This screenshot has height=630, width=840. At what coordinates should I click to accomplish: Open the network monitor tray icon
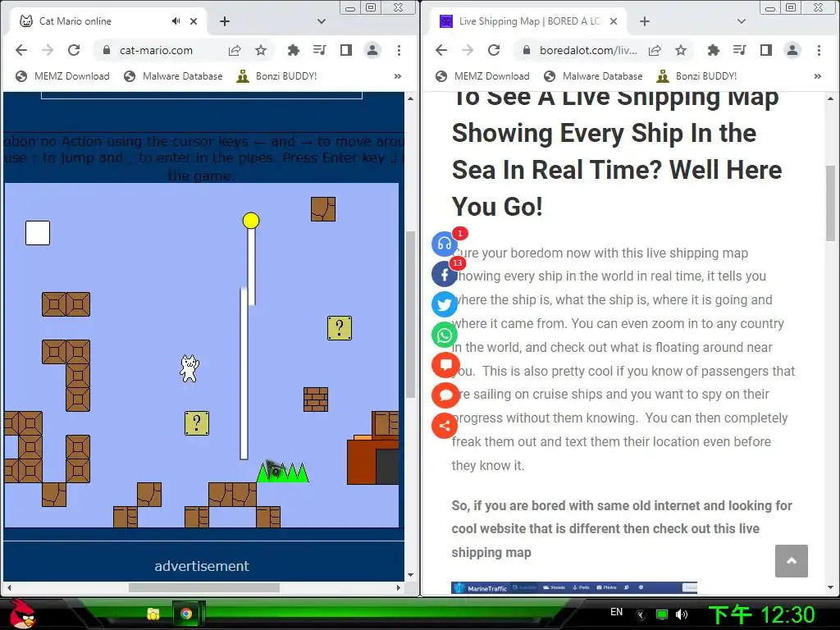(x=662, y=614)
